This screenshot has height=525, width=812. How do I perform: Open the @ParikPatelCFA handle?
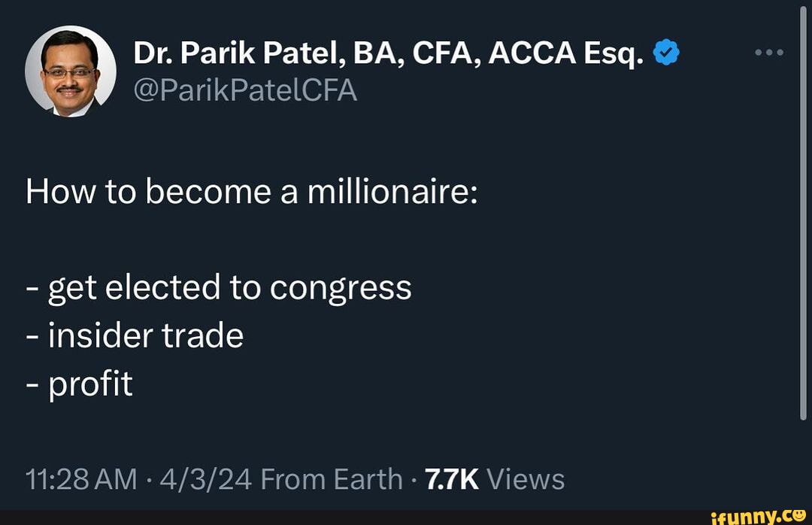coord(245,90)
